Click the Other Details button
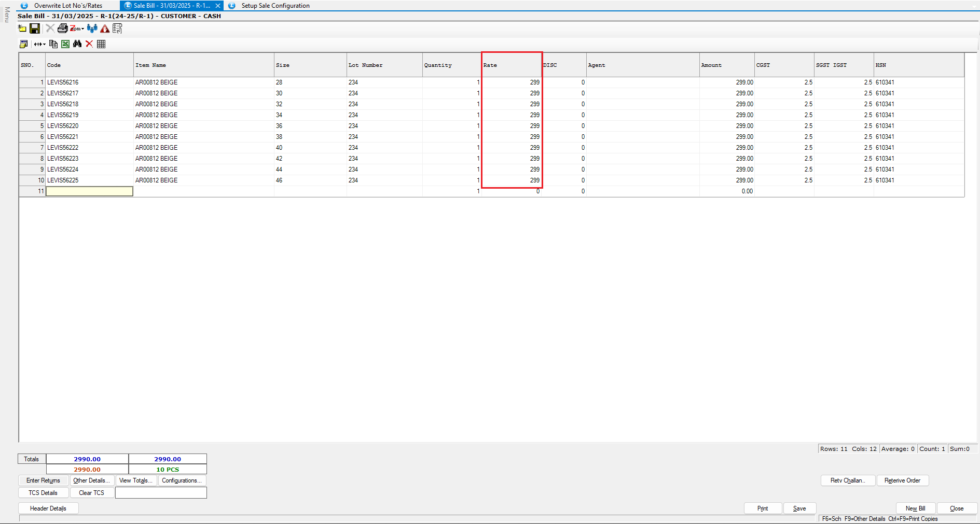Image resolution: width=980 pixels, height=524 pixels. [91, 480]
